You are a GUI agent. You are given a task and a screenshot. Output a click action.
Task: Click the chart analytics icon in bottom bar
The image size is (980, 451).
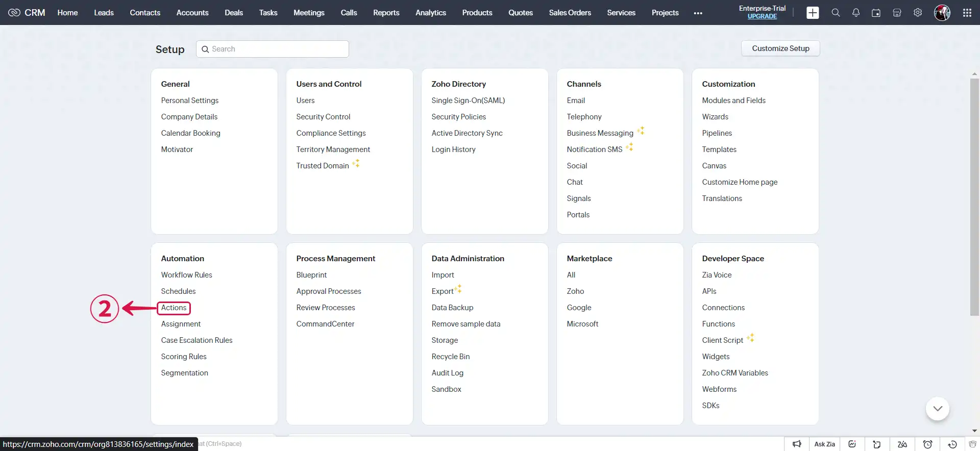(x=852, y=444)
